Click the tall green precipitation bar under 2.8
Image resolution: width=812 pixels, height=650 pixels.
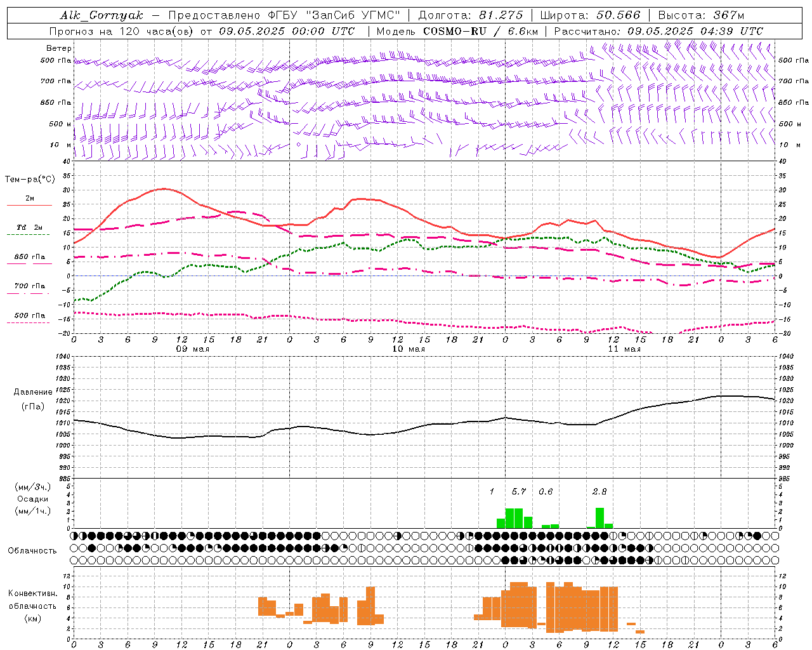point(600,518)
